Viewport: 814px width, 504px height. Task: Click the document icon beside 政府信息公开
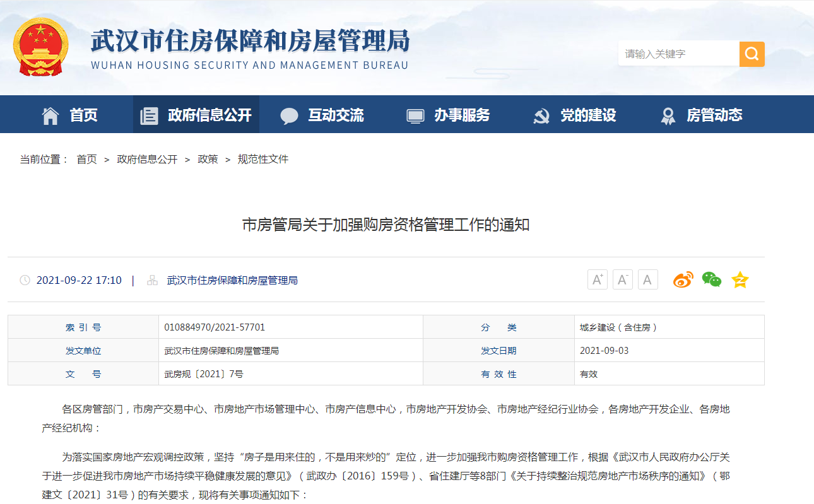(150, 114)
